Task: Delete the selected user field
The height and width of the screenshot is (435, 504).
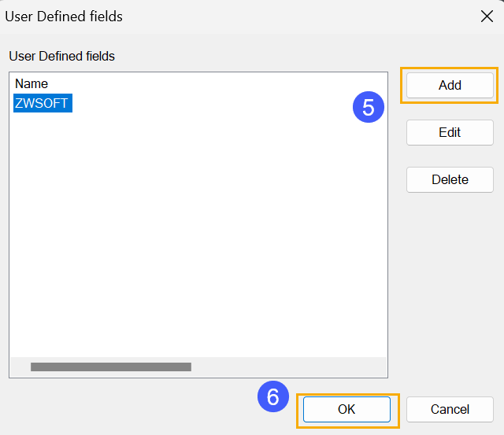Action: tap(450, 179)
